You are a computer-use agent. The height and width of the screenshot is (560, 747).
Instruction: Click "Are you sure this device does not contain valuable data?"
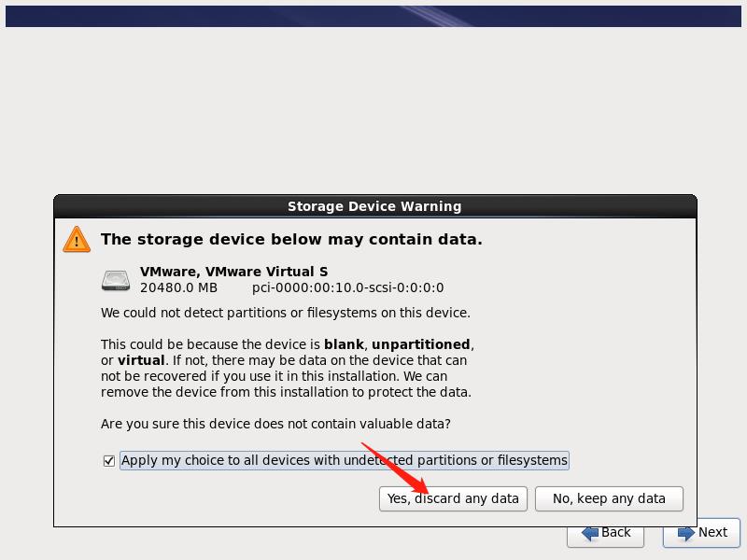tap(275, 424)
